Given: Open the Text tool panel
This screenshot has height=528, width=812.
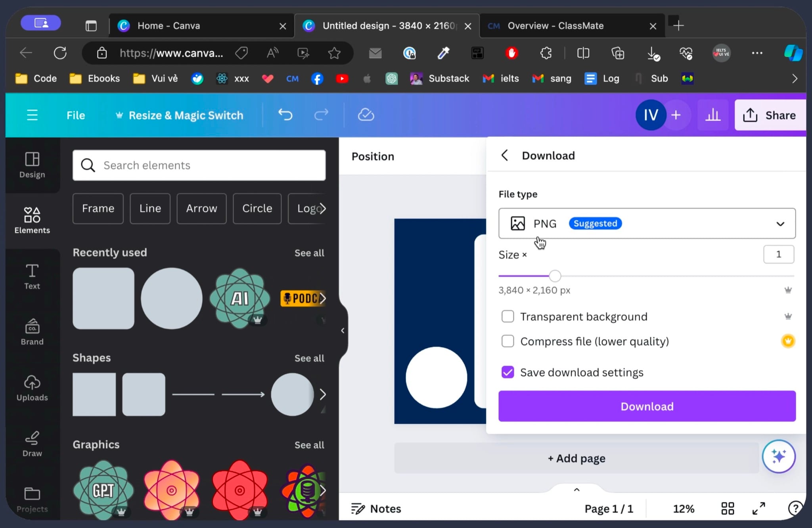Looking at the screenshot, I should [x=32, y=276].
